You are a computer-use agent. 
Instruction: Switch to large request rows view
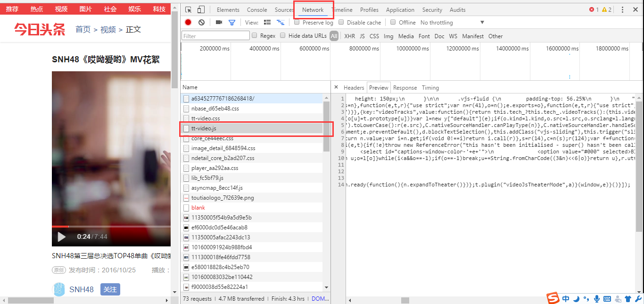tap(267, 22)
